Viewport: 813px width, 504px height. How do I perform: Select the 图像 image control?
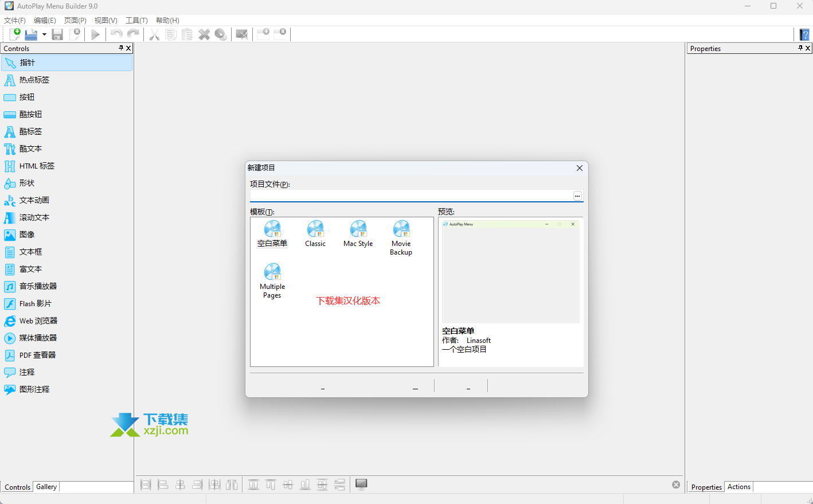67,235
